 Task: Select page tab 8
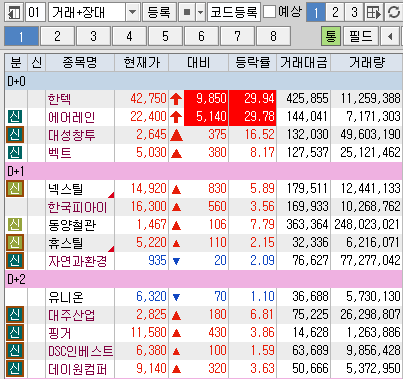(x=273, y=36)
